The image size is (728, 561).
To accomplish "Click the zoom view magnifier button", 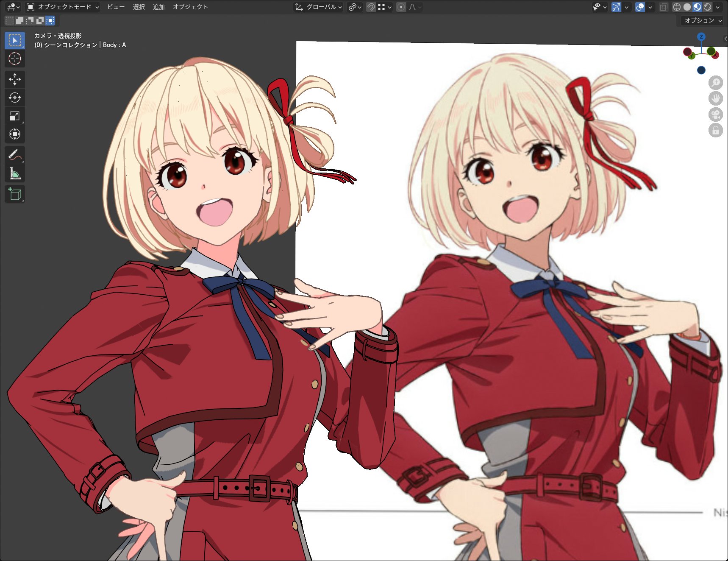I will tap(716, 82).
